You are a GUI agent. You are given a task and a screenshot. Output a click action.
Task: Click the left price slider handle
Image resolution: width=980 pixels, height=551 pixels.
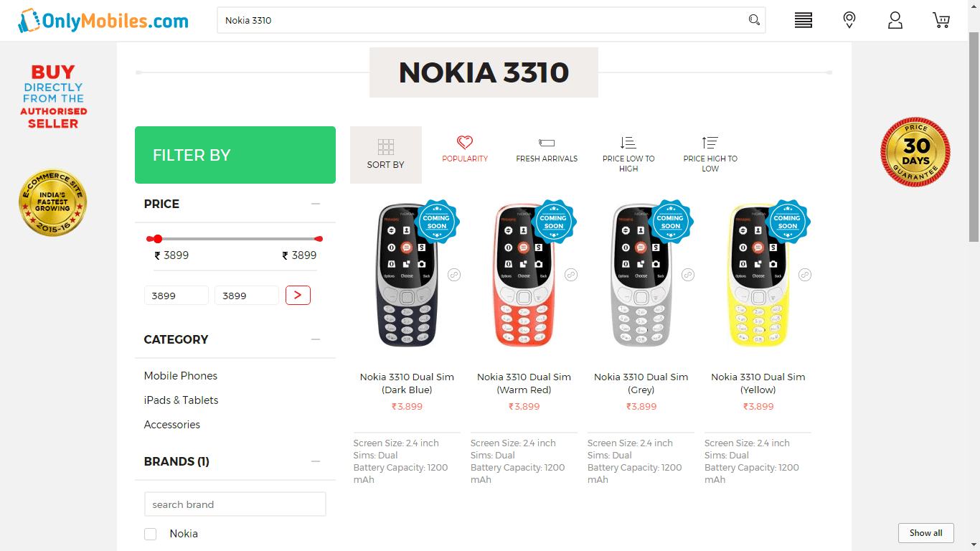coord(157,239)
